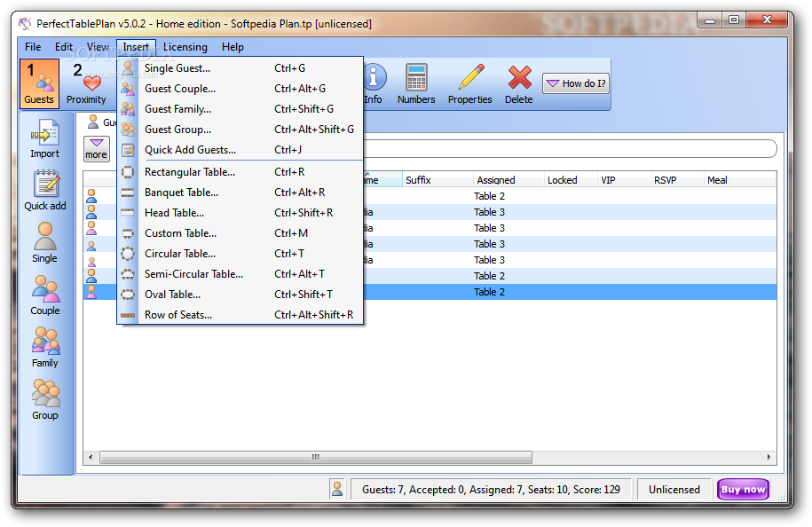Open the Proximity step
Image resolution: width=812 pixels, height=527 pixels.
pyautogui.click(x=86, y=83)
